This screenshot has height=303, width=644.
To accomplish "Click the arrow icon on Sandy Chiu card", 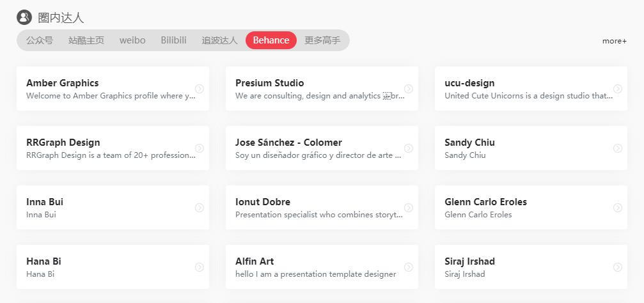I will click(618, 148).
